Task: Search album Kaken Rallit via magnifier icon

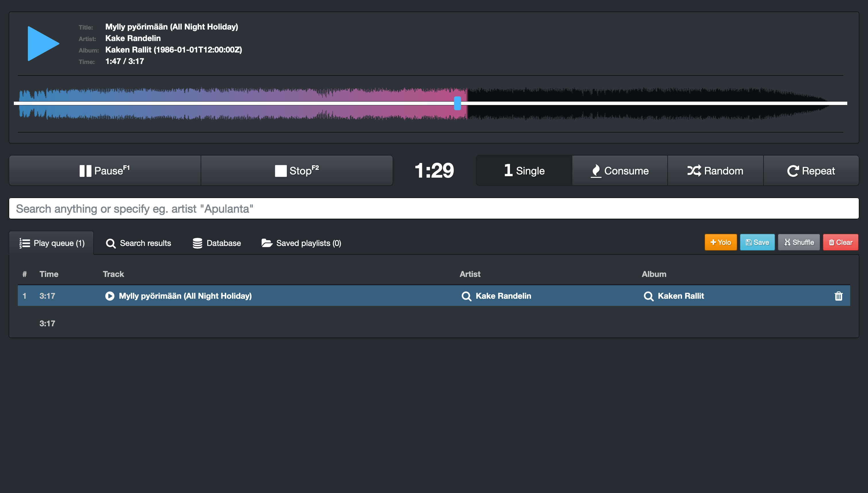Action: (648, 296)
